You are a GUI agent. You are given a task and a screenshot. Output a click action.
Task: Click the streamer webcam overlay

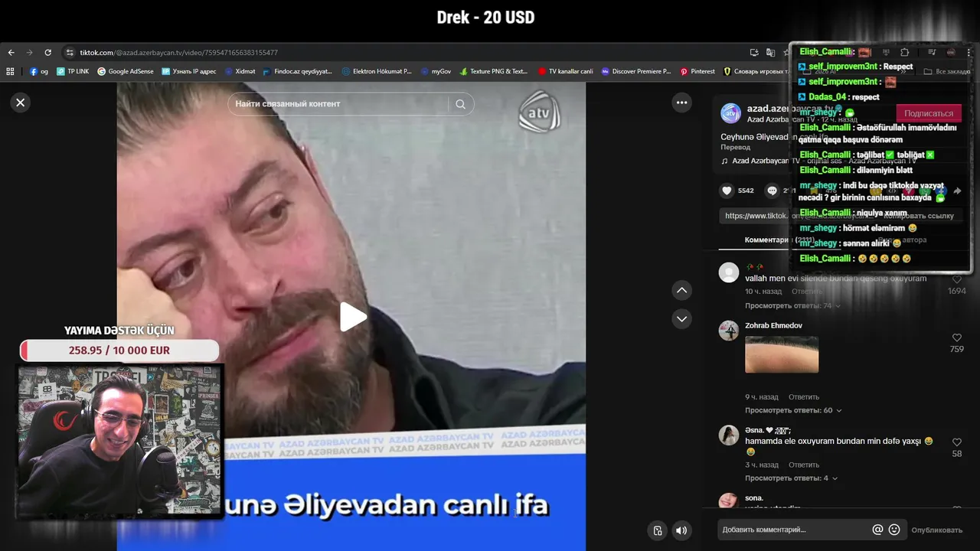coord(119,441)
